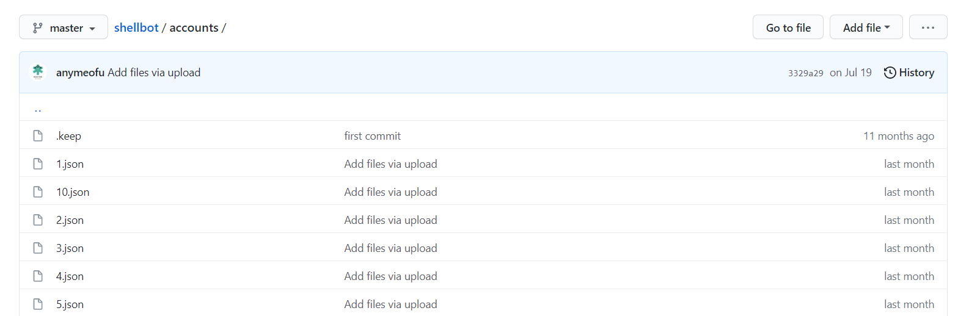The width and height of the screenshot is (980, 316).
Task: Click the file icon beside .keep
Action: (38, 135)
